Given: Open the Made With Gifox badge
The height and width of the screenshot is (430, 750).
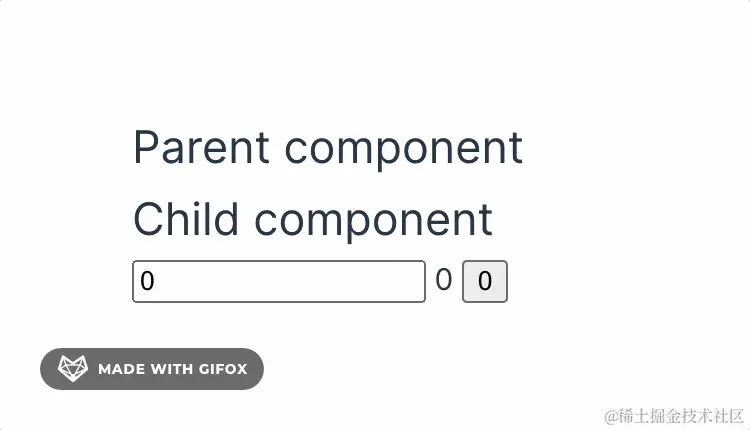Looking at the screenshot, I should [152, 369].
